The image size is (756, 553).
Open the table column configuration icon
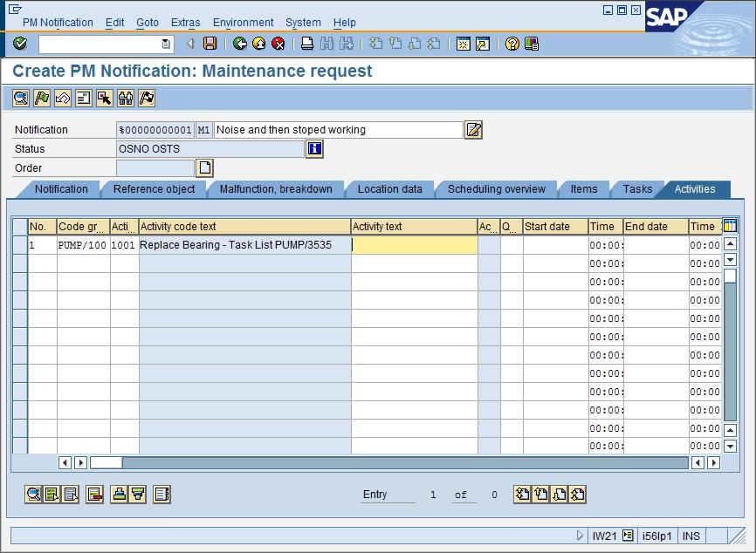tap(730, 226)
